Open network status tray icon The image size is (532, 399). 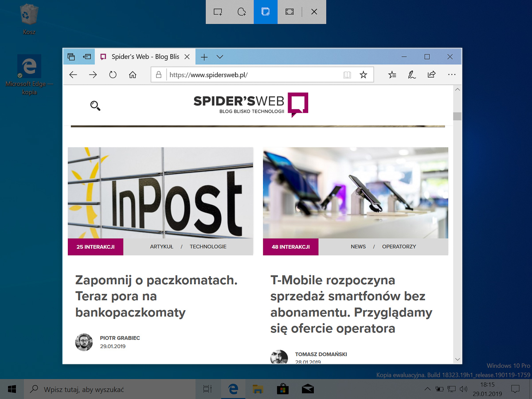tap(451, 389)
